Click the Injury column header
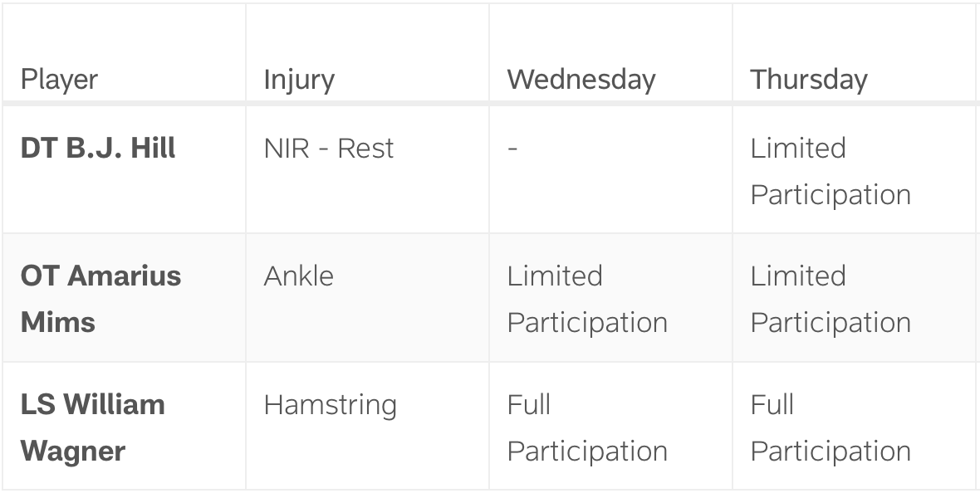The width and height of the screenshot is (980, 493). tap(299, 80)
